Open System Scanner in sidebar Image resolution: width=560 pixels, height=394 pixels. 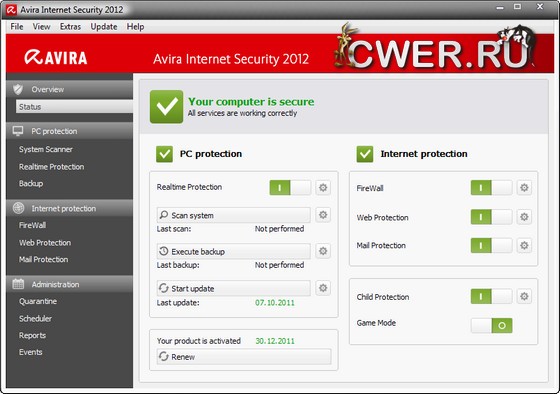click(46, 149)
